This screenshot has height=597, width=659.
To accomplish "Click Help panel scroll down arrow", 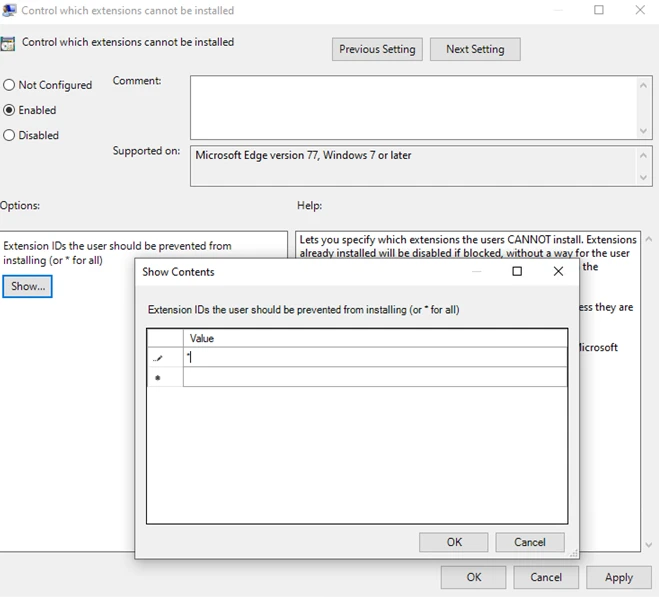I will pyautogui.click(x=648, y=545).
